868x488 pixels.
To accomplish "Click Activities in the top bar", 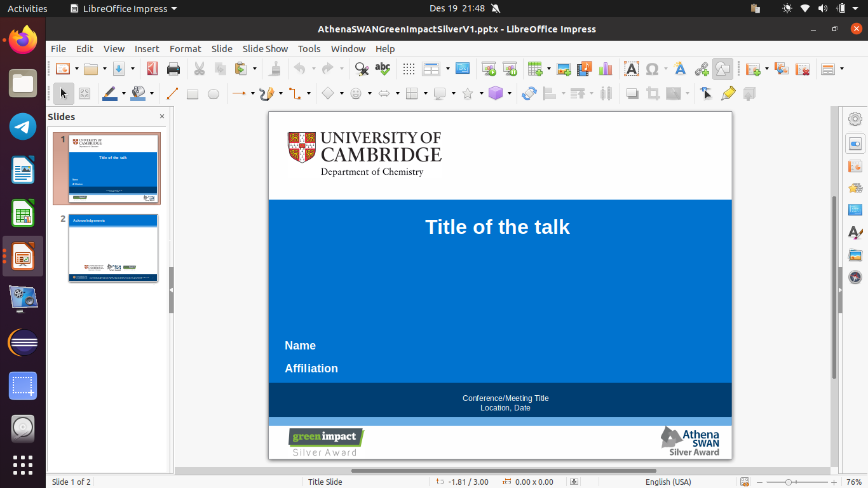I will [27, 8].
